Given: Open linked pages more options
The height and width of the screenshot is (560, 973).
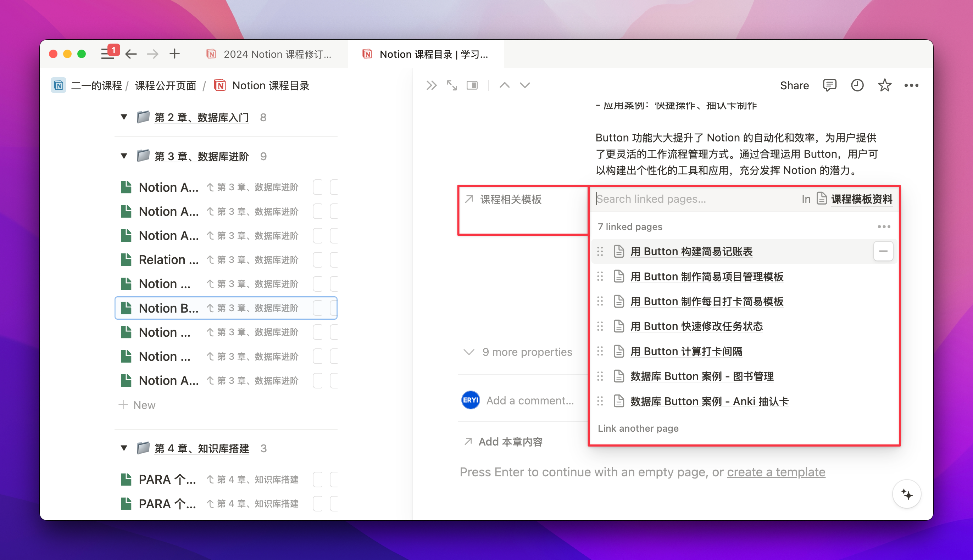Looking at the screenshot, I should tap(884, 226).
